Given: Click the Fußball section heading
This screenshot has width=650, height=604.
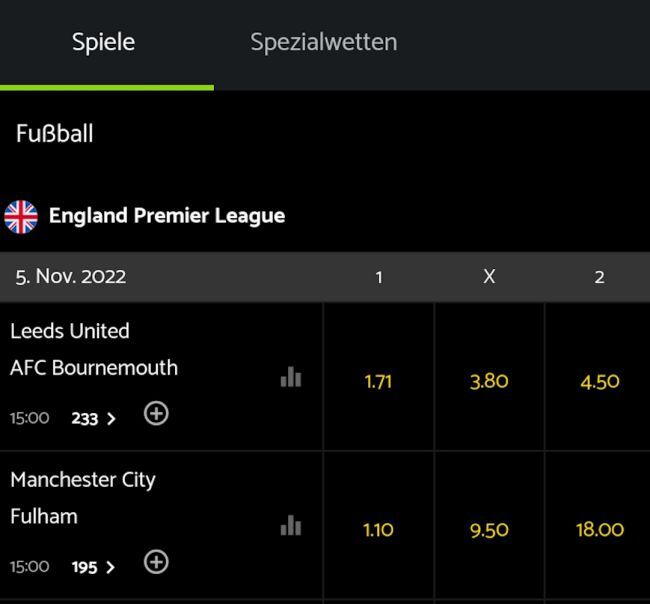Looking at the screenshot, I should (55, 134).
